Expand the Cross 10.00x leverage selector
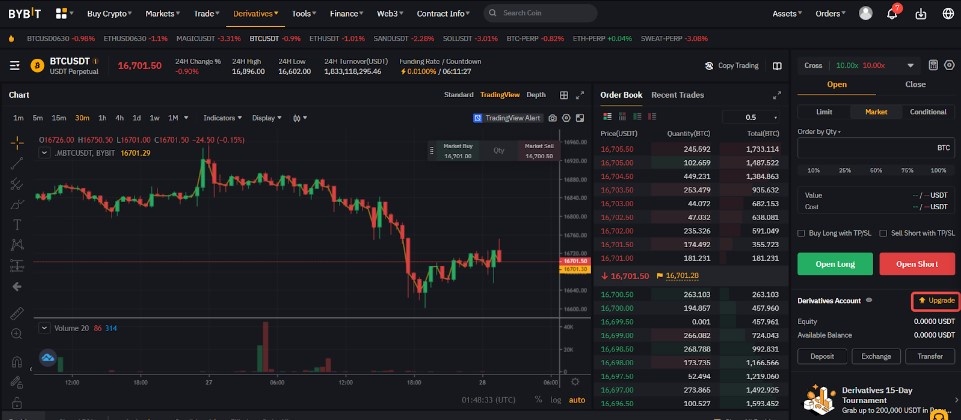This screenshot has width=961, height=420. point(859,65)
